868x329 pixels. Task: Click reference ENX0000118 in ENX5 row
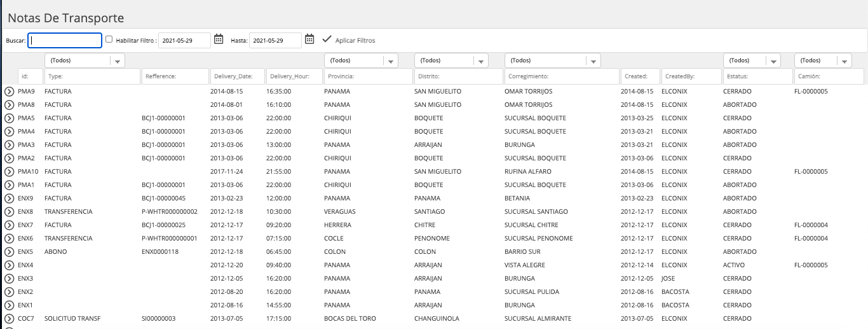coord(160,252)
